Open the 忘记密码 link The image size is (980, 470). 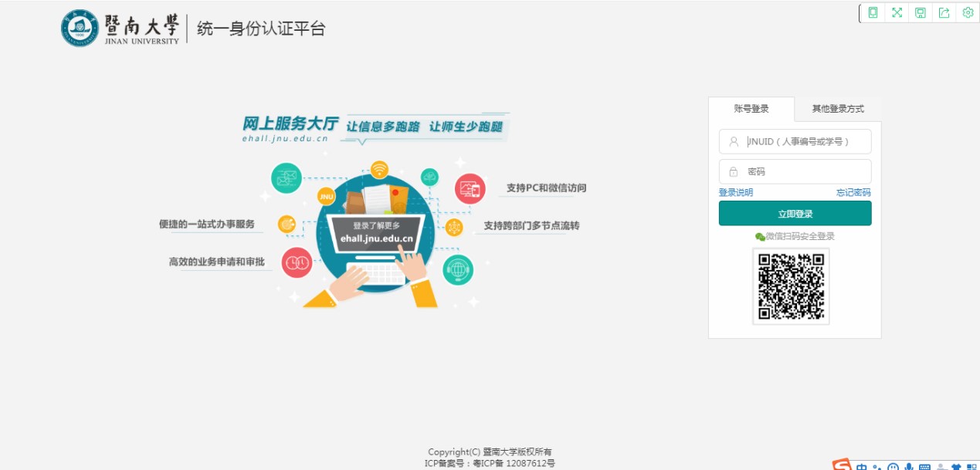pyautogui.click(x=853, y=192)
